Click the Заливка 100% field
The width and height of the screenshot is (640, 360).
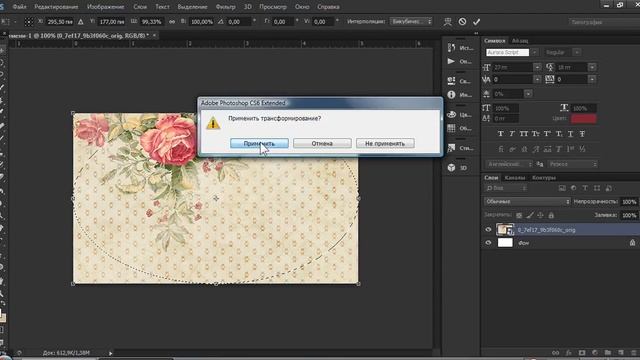point(629,215)
